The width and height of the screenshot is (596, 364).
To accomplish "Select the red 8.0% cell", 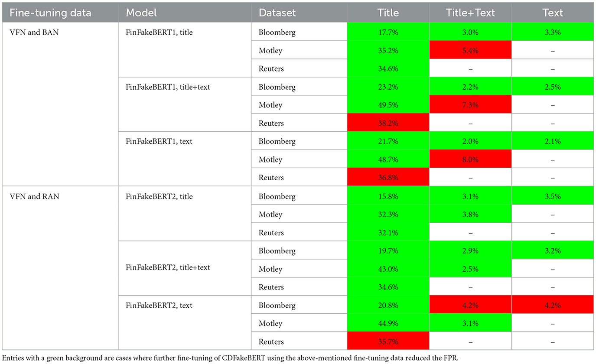I will [x=470, y=159].
